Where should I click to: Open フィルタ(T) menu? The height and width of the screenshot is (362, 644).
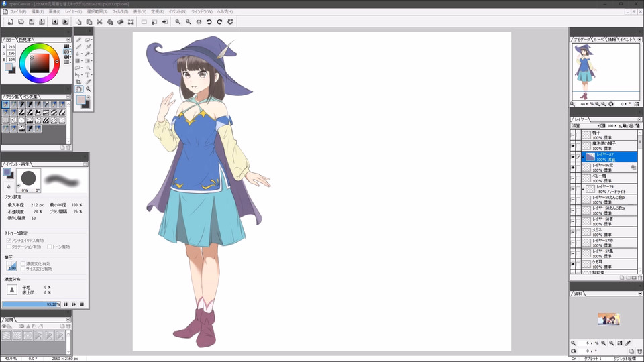(120, 12)
